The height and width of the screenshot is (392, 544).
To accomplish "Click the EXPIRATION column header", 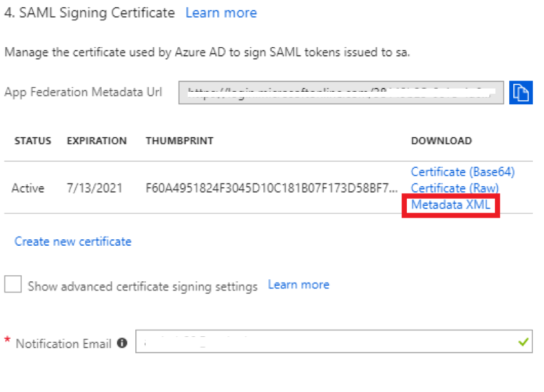I will (x=96, y=140).
